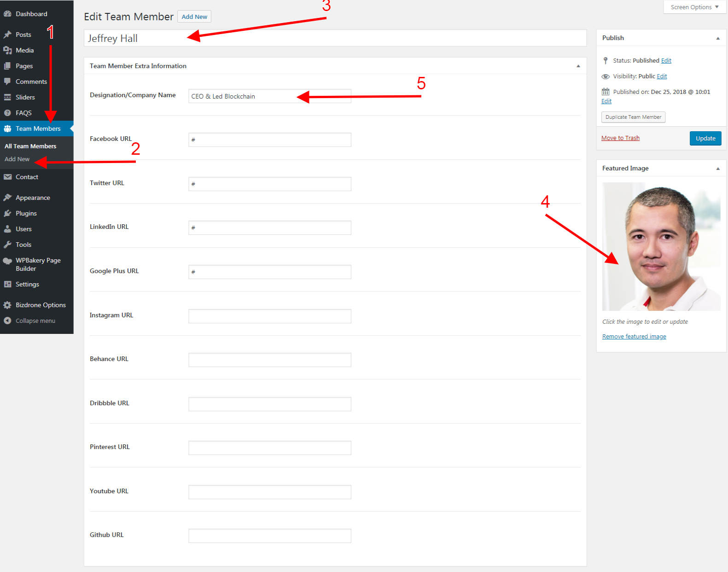Click the Dribbble URL field
Viewport: 728px width, 572px height.
coord(270,404)
